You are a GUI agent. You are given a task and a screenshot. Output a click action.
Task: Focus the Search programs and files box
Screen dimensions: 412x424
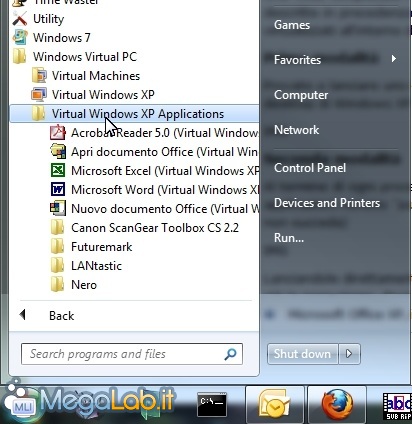132,354
